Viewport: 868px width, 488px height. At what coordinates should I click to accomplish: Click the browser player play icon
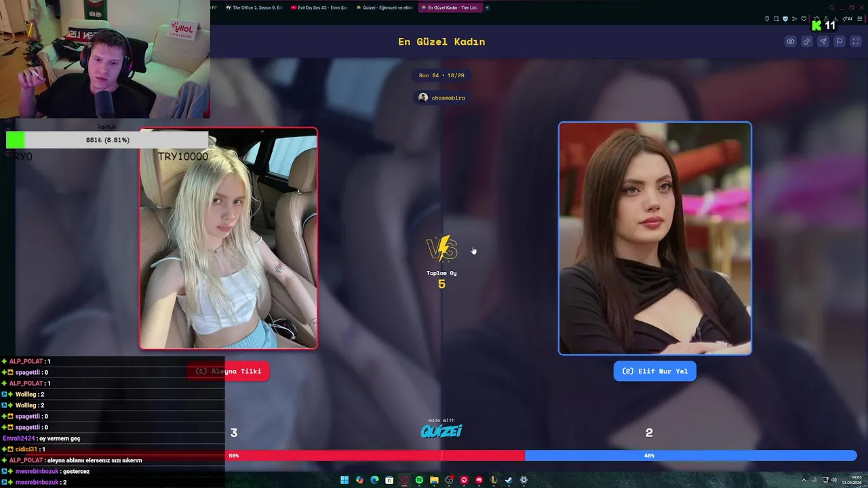[x=794, y=19]
